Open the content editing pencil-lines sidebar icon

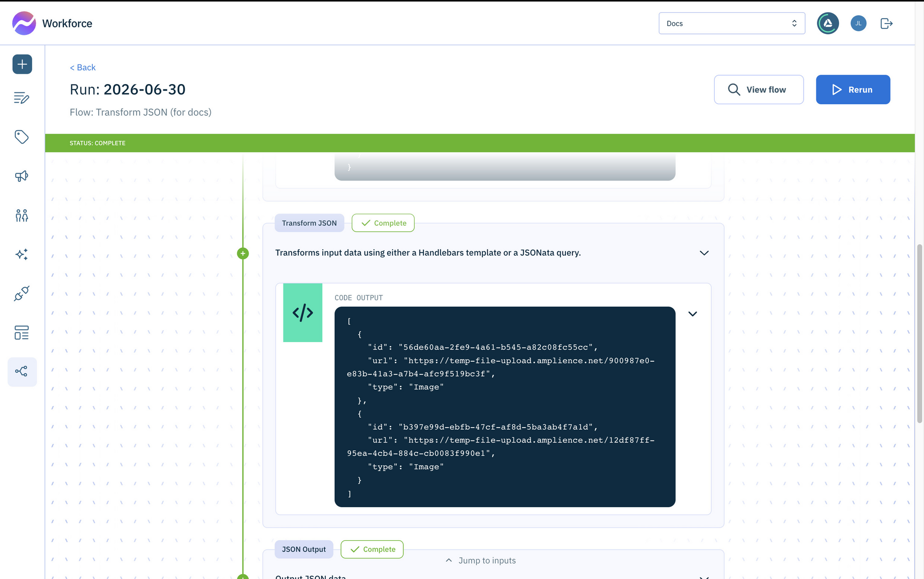click(22, 98)
